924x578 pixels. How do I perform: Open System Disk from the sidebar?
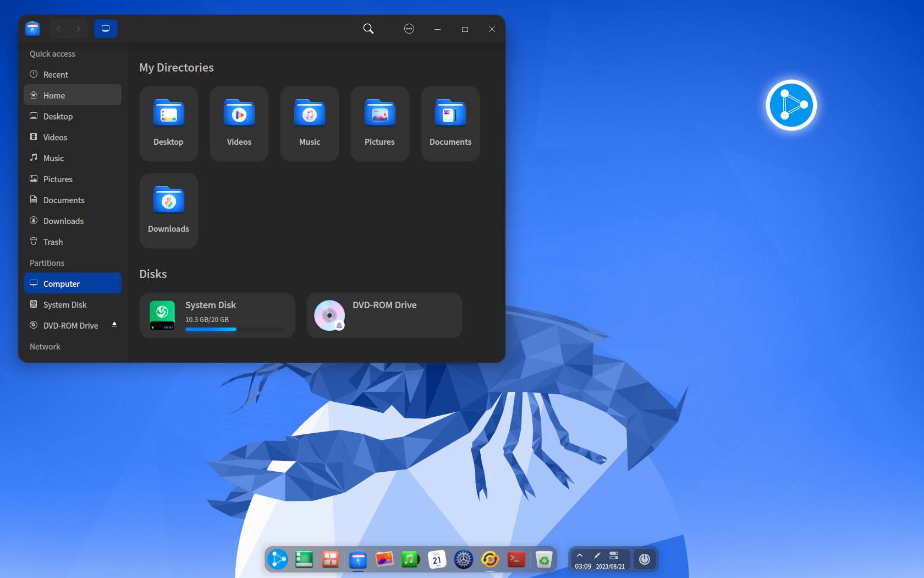click(x=73, y=304)
